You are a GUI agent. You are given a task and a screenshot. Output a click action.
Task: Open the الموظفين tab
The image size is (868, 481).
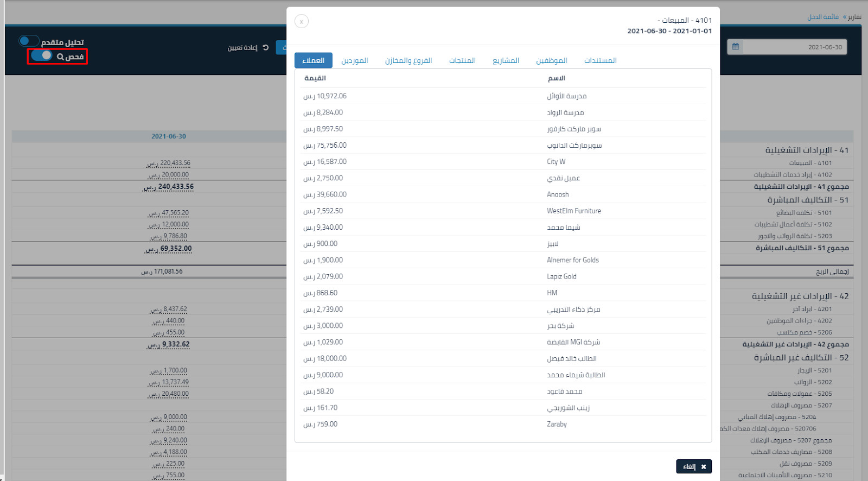click(x=551, y=60)
